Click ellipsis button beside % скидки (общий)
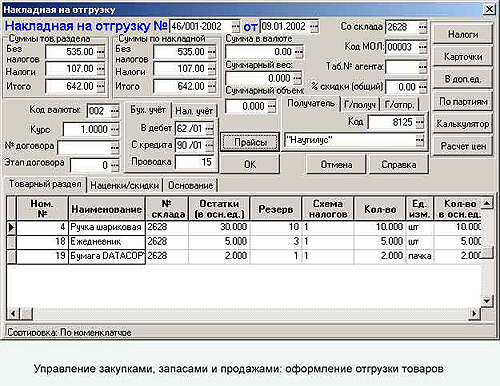The image size is (500, 386). pos(422,87)
